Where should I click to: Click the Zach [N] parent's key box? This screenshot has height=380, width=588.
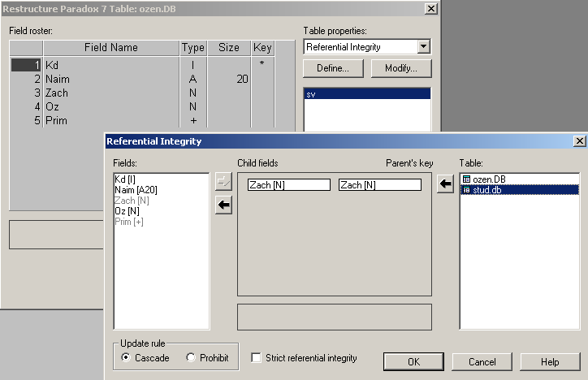(379, 185)
